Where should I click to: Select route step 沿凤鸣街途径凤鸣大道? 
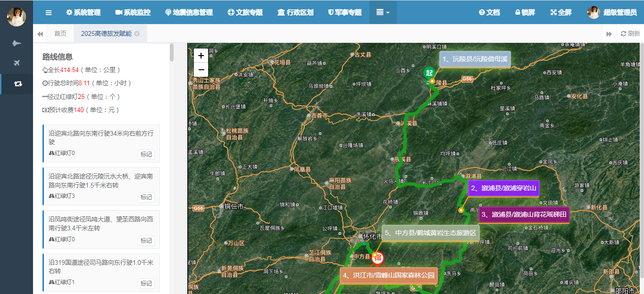coord(101,229)
